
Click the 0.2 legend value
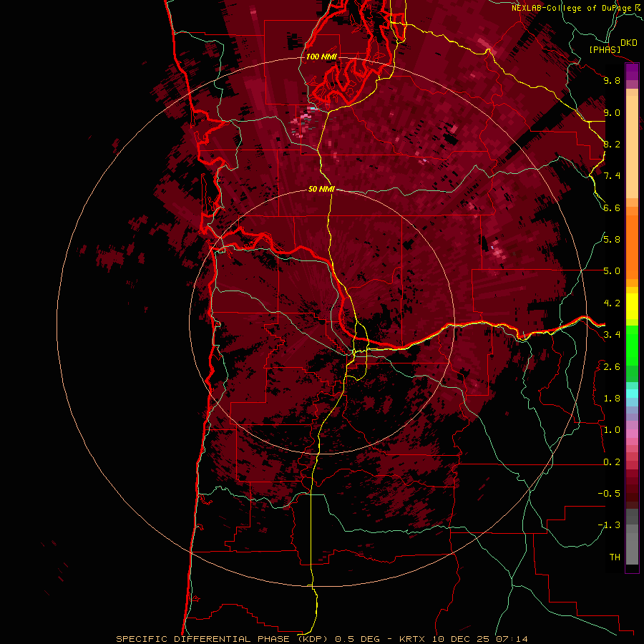tap(612, 462)
